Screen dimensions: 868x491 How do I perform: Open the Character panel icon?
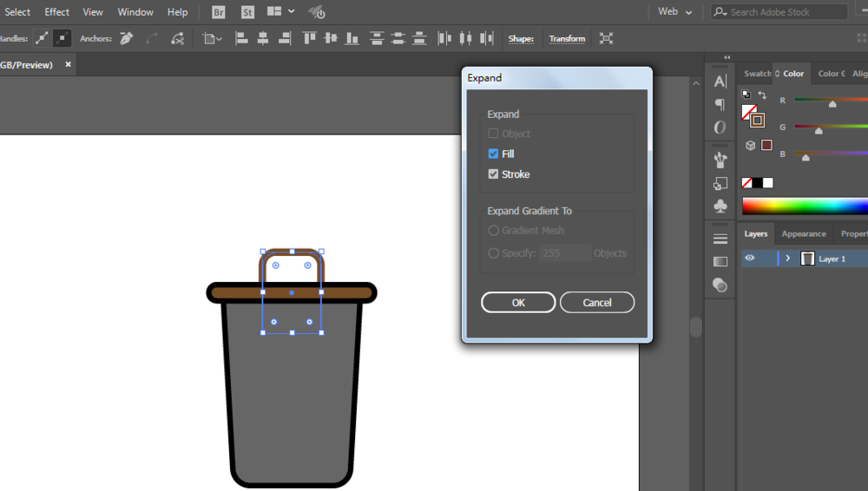tap(720, 82)
